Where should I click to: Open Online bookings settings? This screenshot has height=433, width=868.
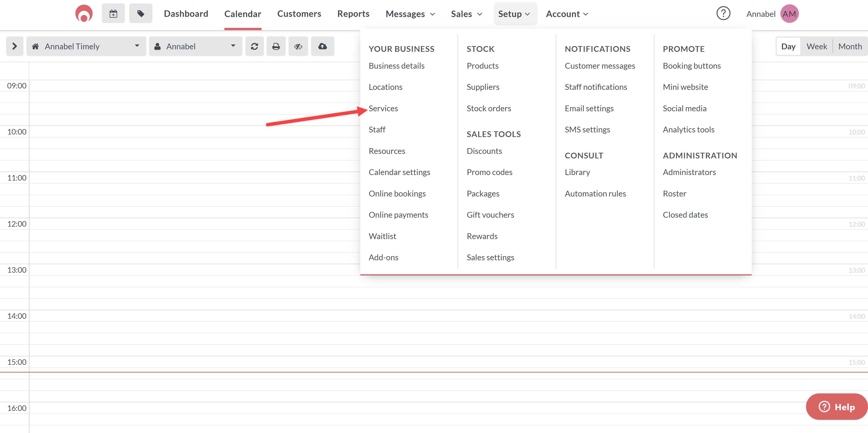pos(397,194)
